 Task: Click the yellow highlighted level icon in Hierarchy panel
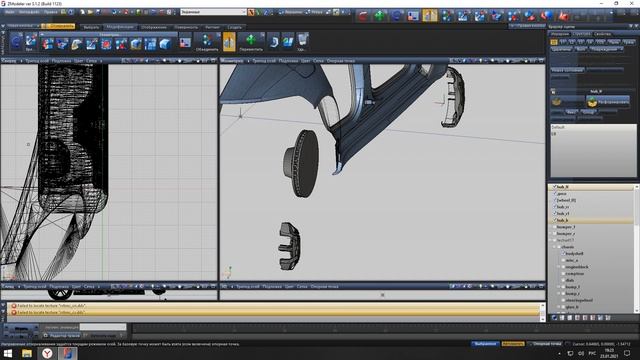553,42
